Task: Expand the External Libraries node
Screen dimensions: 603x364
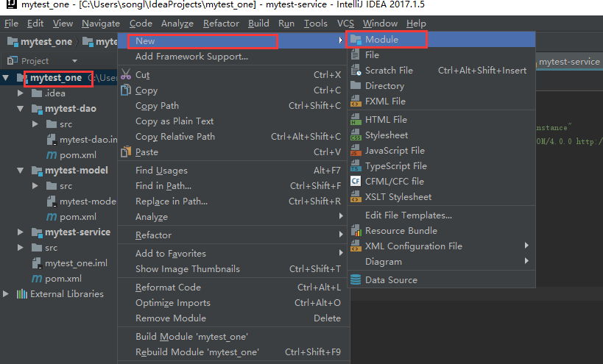Action: pos(6,294)
